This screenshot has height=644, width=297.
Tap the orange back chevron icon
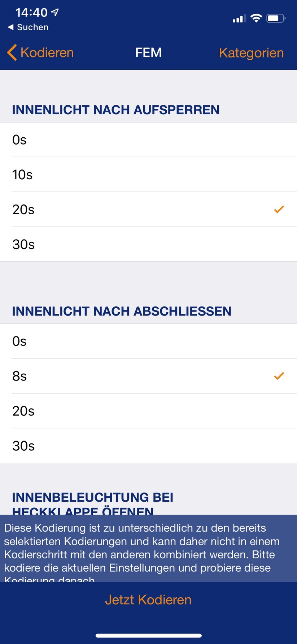click(x=12, y=53)
